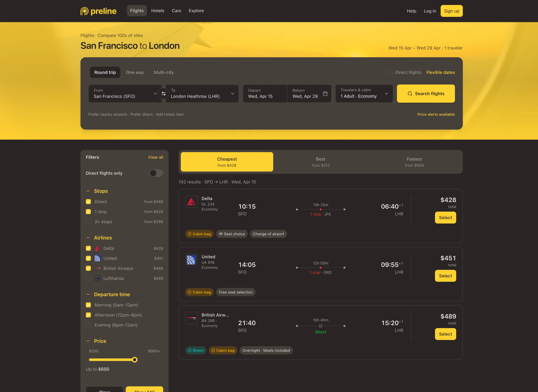Select the $451 United flight
This screenshot has height=392, width=538.
click(445, 276)
